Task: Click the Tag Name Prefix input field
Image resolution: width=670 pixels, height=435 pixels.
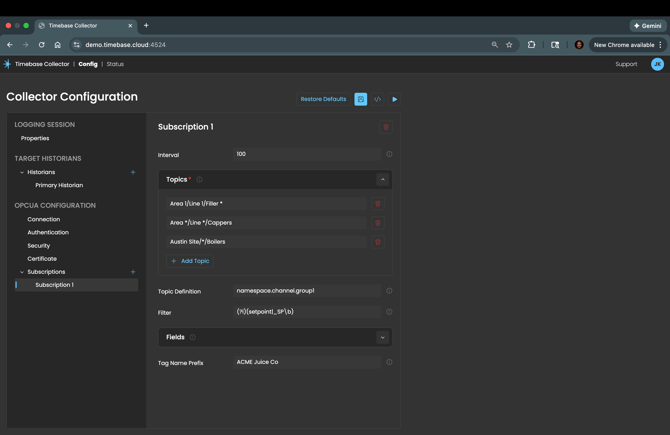Action: (x=307, y=362)
